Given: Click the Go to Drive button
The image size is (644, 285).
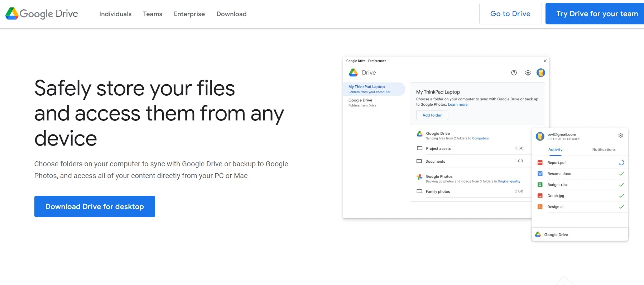Looking at the screenshot, I should tap(510, 14).
